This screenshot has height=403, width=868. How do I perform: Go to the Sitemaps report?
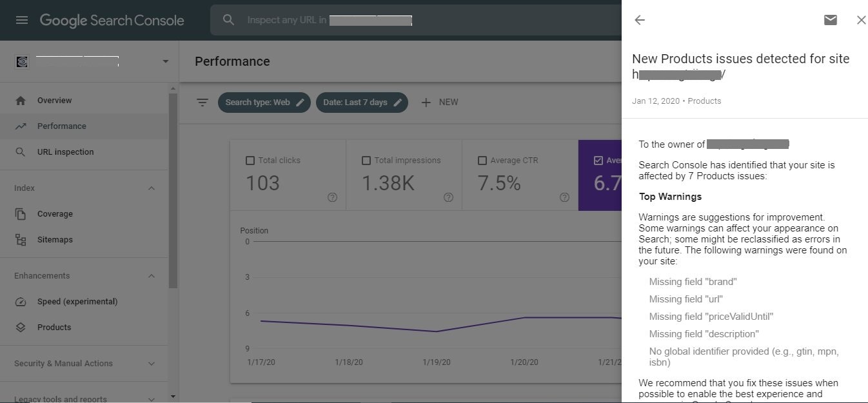[x=55, y=240]
